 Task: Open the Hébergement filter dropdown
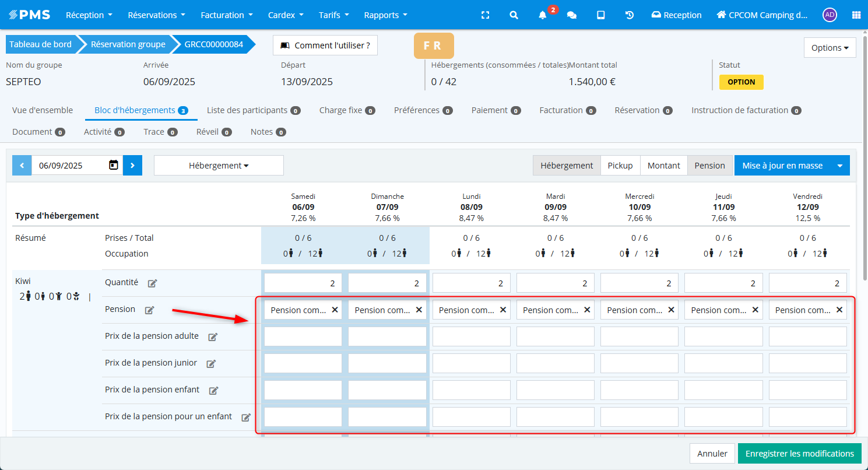[219, 166]
